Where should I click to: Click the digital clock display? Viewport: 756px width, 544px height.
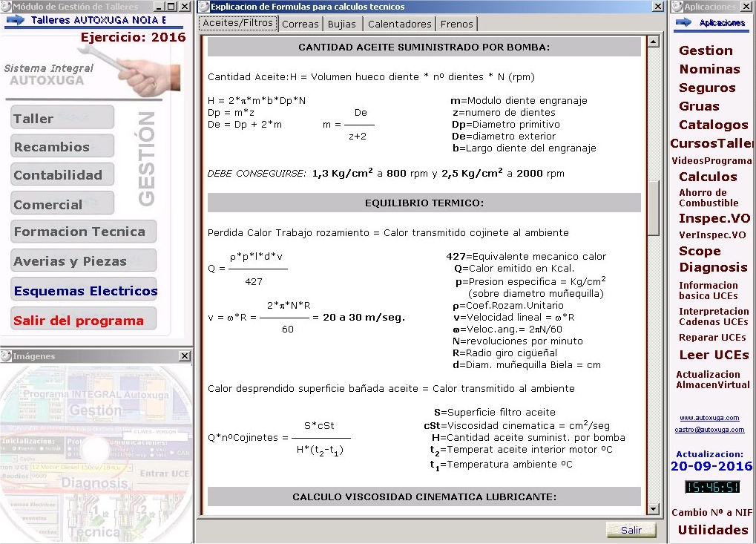coord(712,487)
